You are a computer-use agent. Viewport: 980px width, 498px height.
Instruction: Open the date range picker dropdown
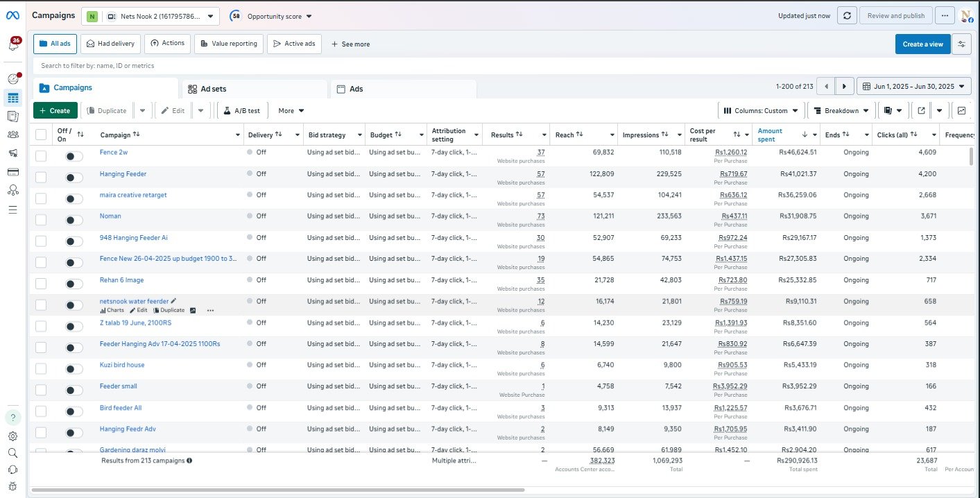(x=914, y=87)
